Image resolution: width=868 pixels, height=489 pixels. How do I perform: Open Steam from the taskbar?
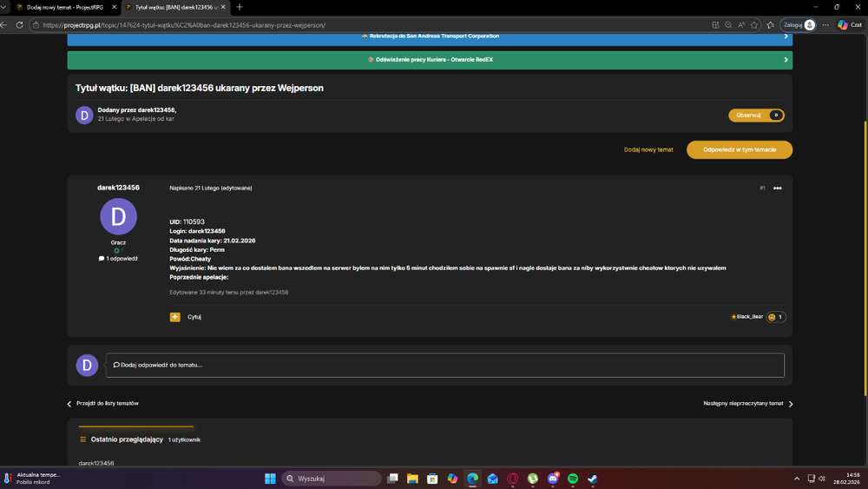[x=592, y=479]
